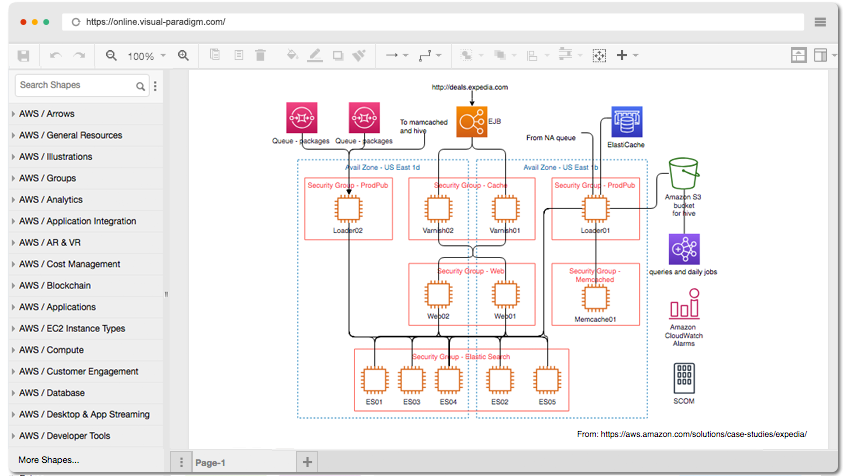Click the More Shapes... button
This screenshot has width=848, height=476.
(49, 460)
